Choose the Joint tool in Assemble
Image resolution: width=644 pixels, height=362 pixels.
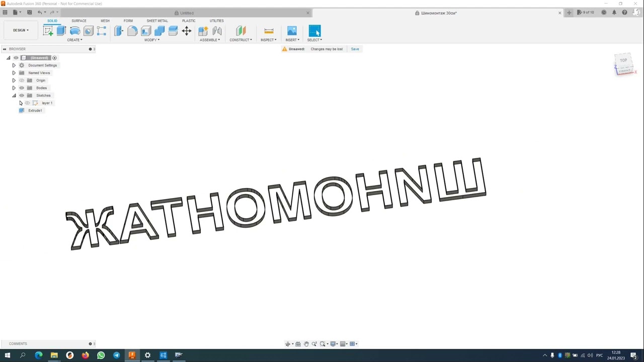[217, 31]
